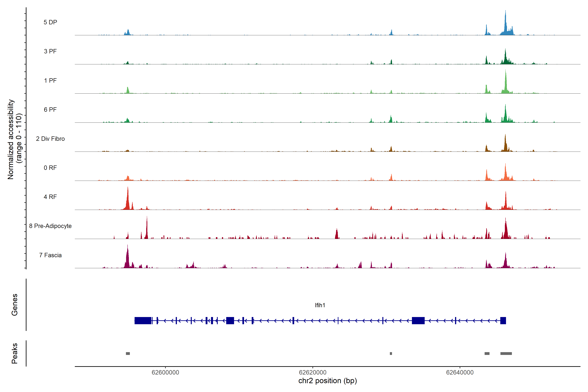Click the 8 Pre-Adipocyte track label
Image resolution: width=588 pixels, height=392 pixels.
click(50, 226)
